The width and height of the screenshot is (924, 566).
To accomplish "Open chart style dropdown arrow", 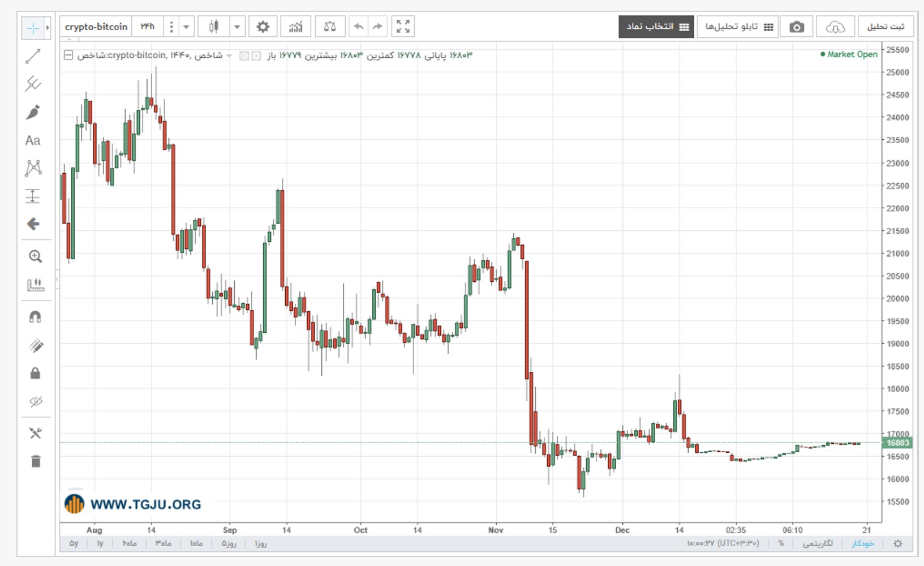I will point(237,27).
